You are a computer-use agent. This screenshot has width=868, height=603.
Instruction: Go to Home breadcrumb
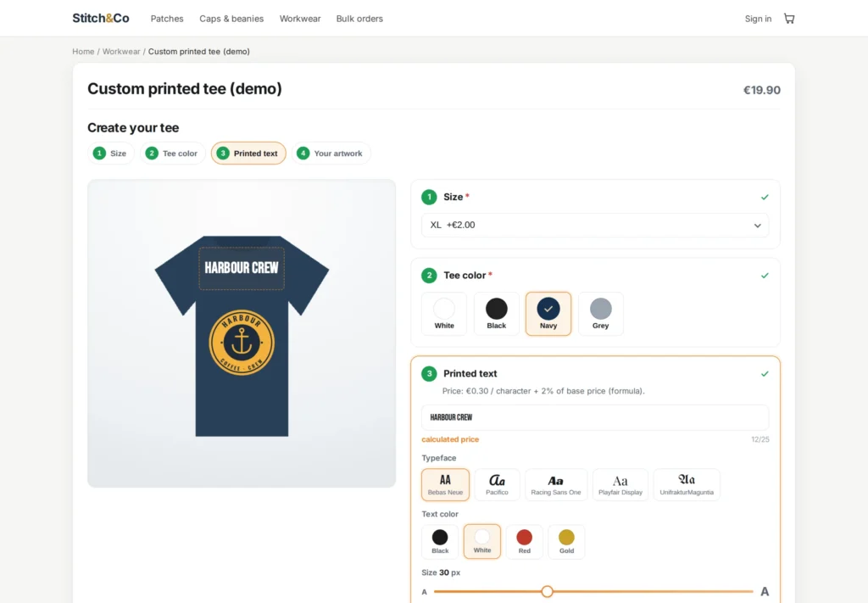(83, 52)
